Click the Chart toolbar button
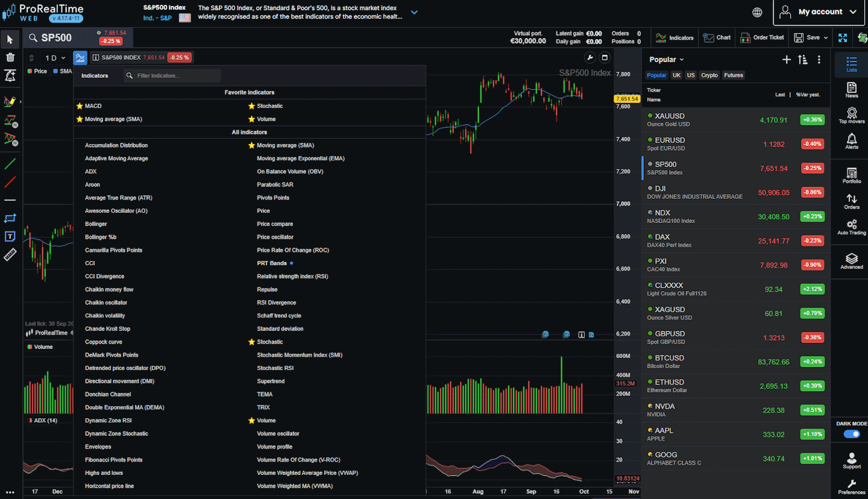 pyautogui.click(x=717, y=37)
